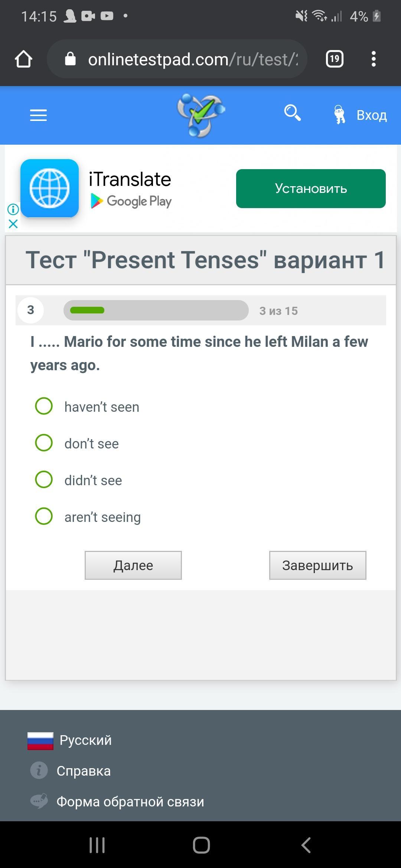Choose the "aren't seeing" option
This screenshot has height=868, width=401.
click(44, 516)
